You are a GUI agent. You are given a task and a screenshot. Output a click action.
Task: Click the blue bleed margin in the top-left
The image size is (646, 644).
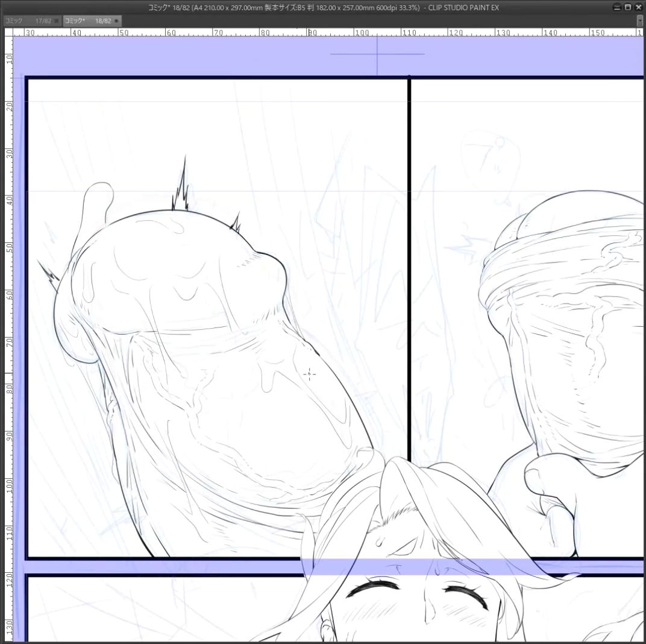(x=90, y=57)
